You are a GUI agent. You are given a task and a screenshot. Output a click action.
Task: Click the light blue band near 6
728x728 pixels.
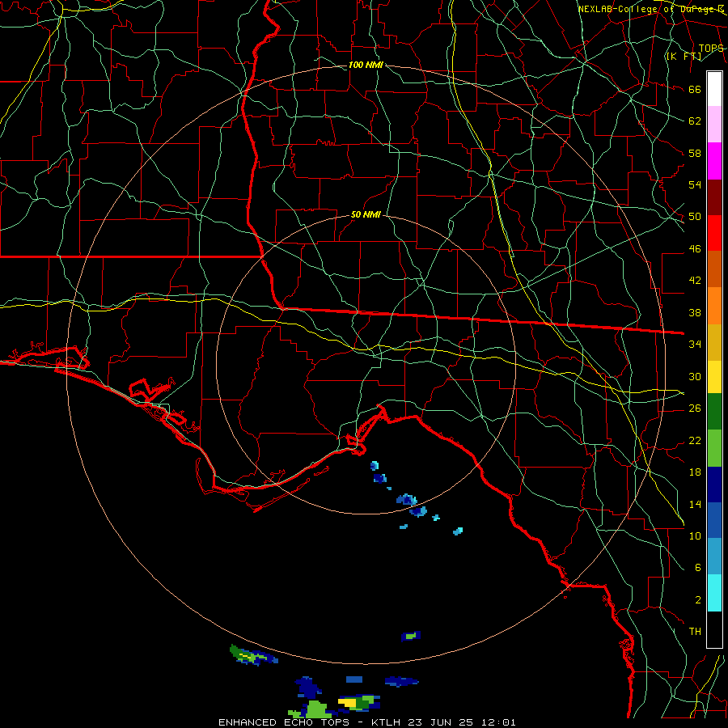point(714,557)
